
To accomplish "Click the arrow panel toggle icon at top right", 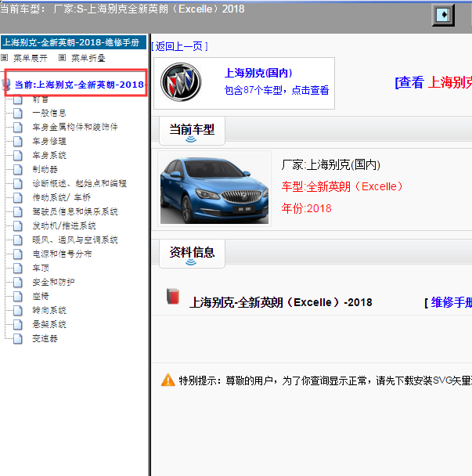I will coord(443,15).
